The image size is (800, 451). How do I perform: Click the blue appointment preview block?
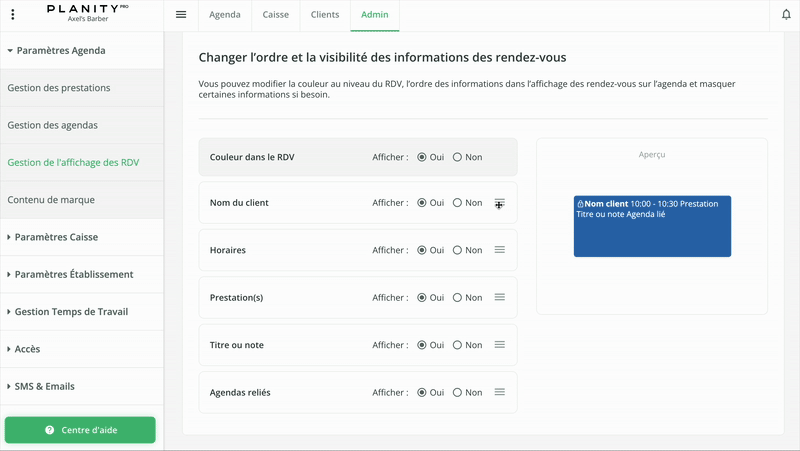tap(652, 226)
